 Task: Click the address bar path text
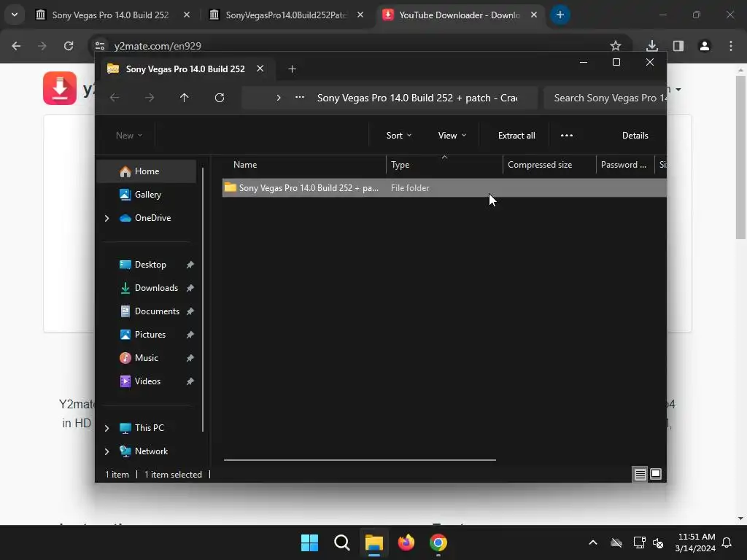click(417, 98)
